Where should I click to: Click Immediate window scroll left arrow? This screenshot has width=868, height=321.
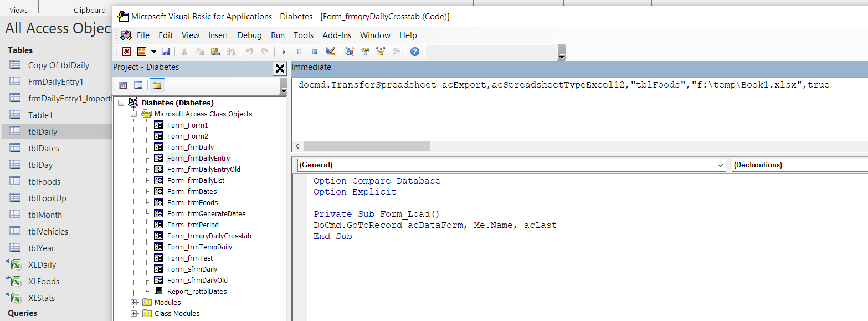[297, 146]
